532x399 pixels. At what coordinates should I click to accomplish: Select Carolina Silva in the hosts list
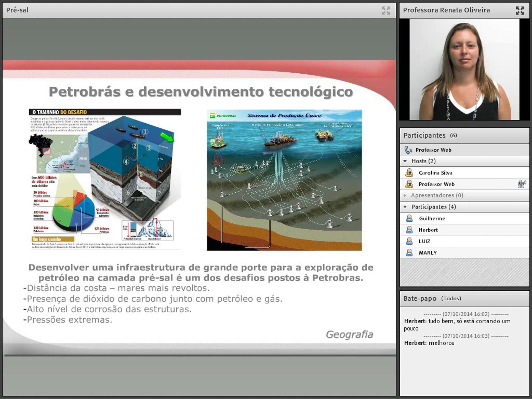(435, 173)
